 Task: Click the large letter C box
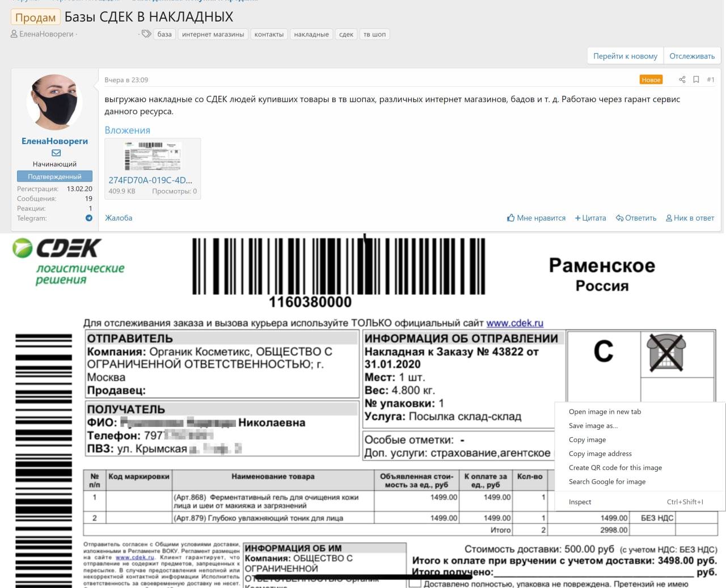click(x=603, y=352)
